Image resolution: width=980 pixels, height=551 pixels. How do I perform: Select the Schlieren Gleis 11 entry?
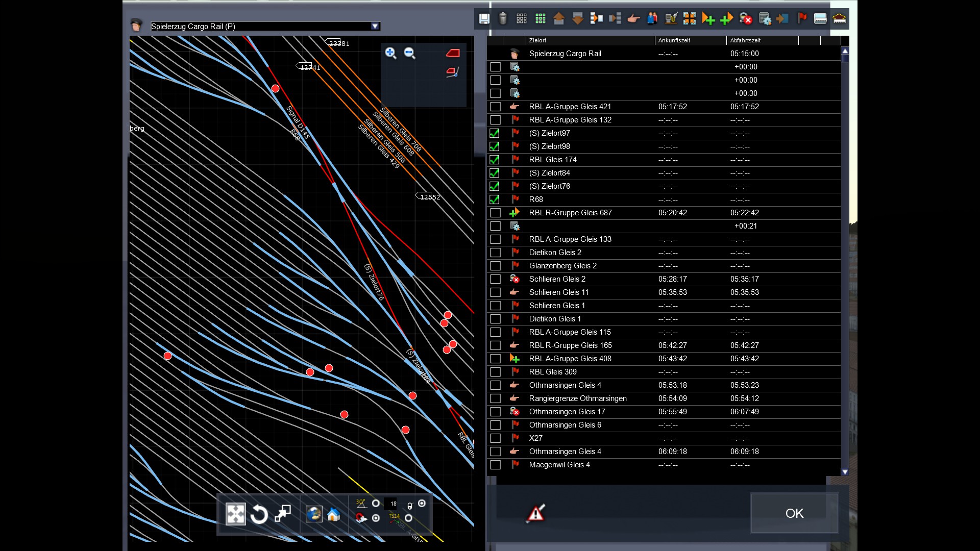(558, 292)
